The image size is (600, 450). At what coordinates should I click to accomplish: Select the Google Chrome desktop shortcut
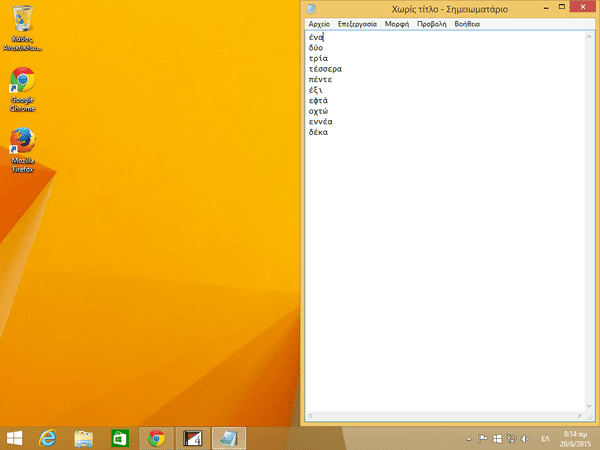point(23,90)
